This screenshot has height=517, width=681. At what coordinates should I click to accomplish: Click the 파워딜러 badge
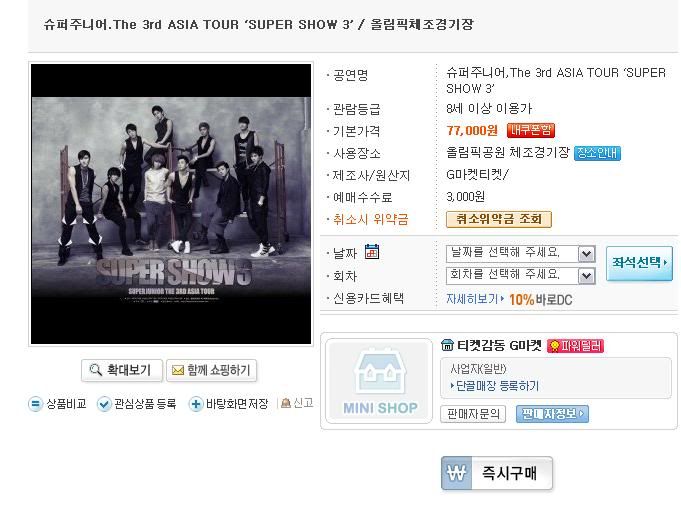point(575,346)
